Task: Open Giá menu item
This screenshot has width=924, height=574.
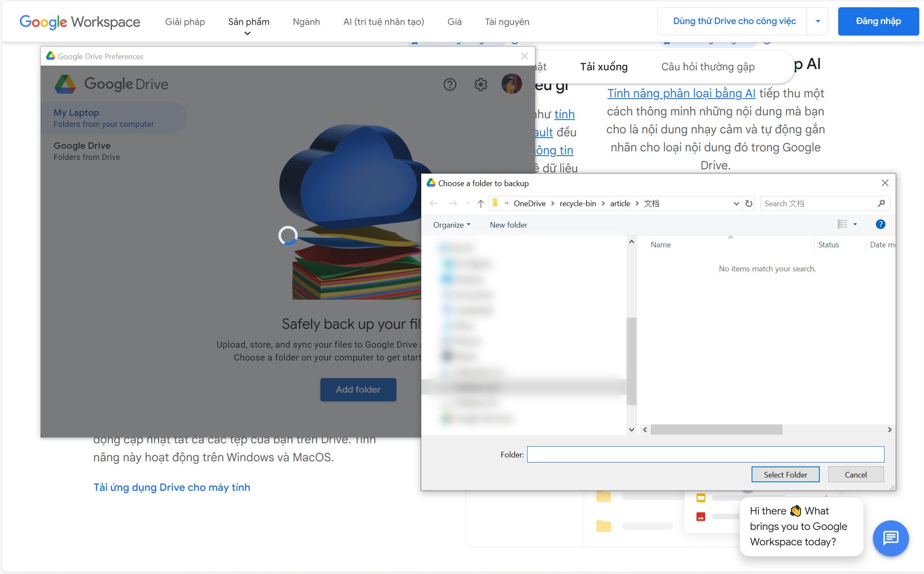Action: pos(454,21)
